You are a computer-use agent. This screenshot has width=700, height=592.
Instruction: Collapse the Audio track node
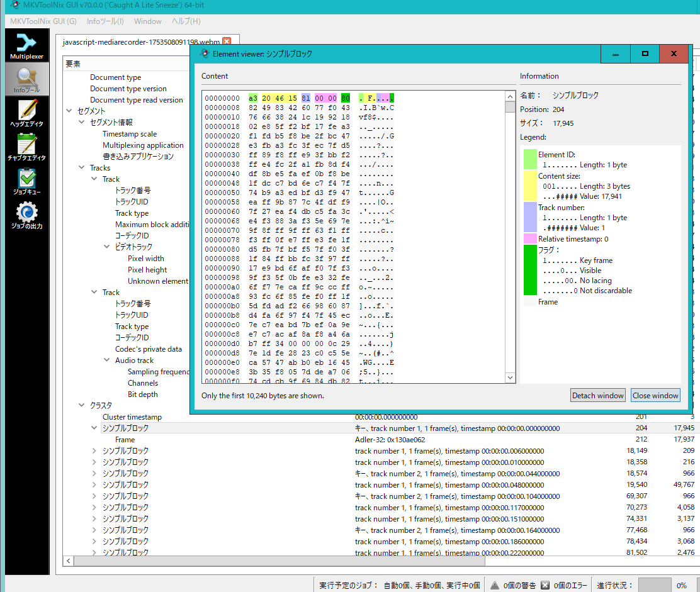(x=107, y=360)
